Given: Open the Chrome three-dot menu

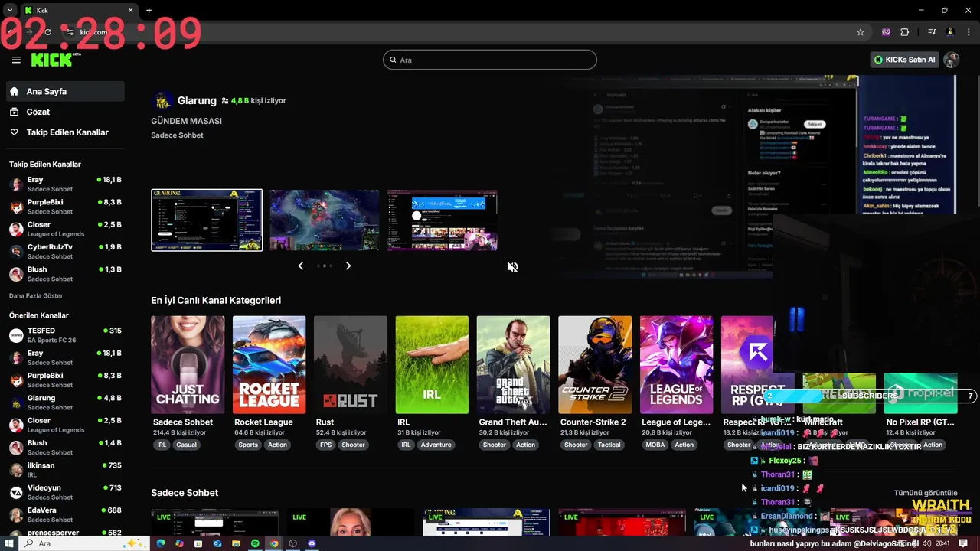Looking at the screenshot, I should tap(967, 32).
